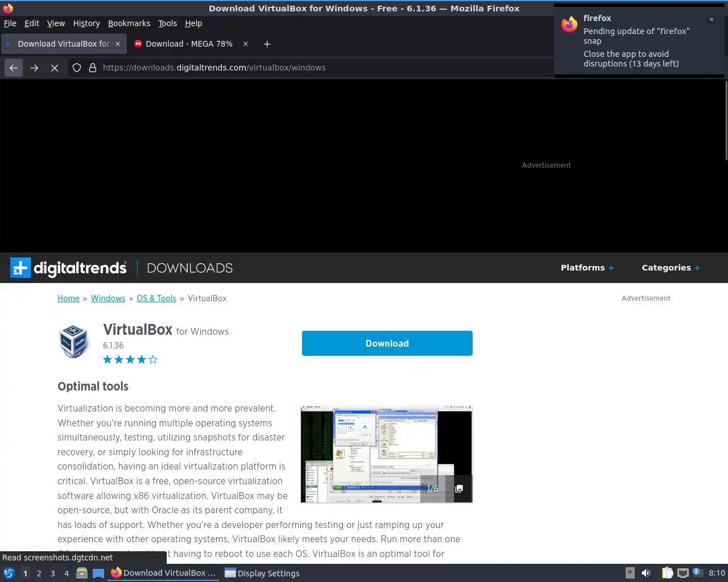Viewport: 728px width, 582px height.
Task: Open the VirtualBox screenshot thumbnail
Action: point(387,454)
